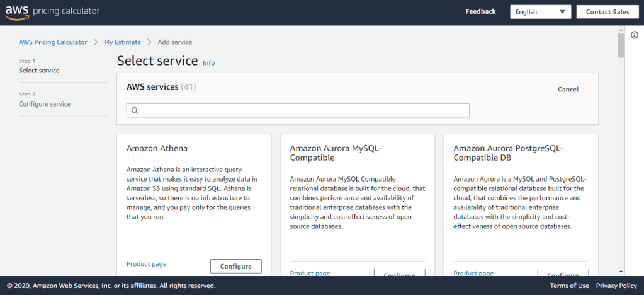644x295 pixels.
Task: Open Aurora MySQL-Compatible product page link
Action: click(310, 273)
